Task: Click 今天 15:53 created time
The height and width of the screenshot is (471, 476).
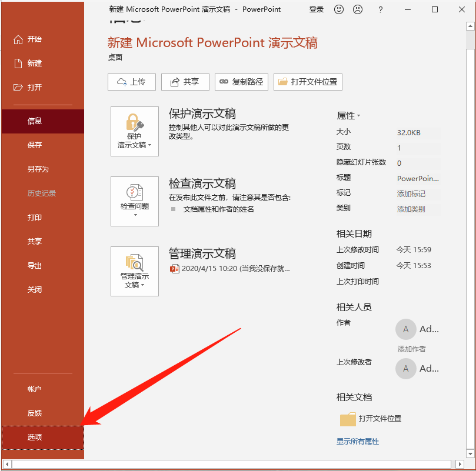Action: tap(414, 266)
